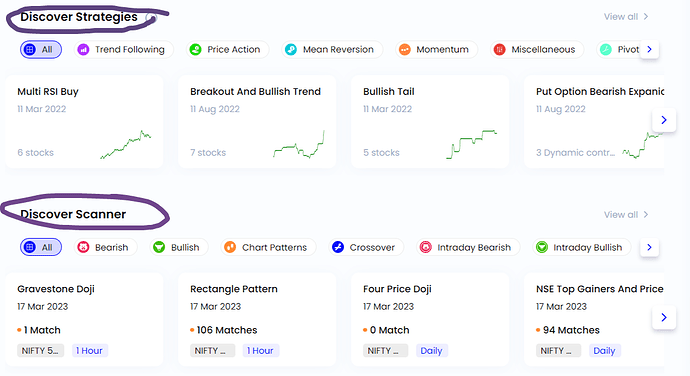Choose the Intraday Bearish filter tab
690x376 pixels.
click(x=468, y=247)
